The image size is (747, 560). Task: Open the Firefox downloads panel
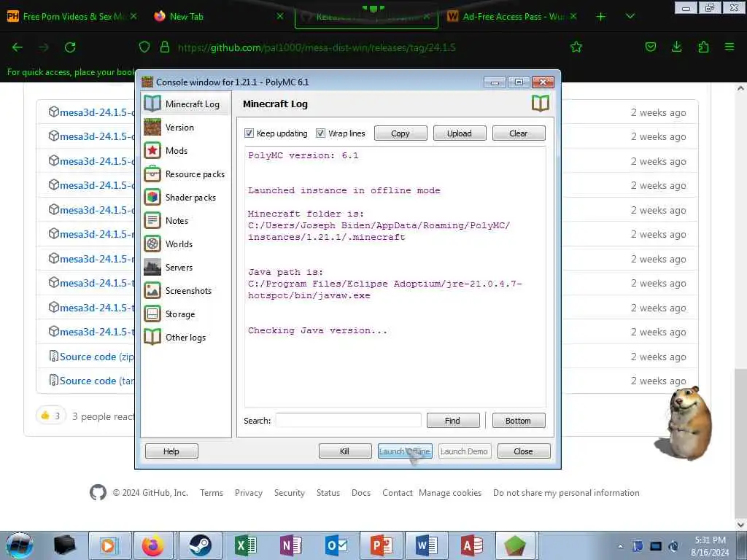(x=676, y=47)
